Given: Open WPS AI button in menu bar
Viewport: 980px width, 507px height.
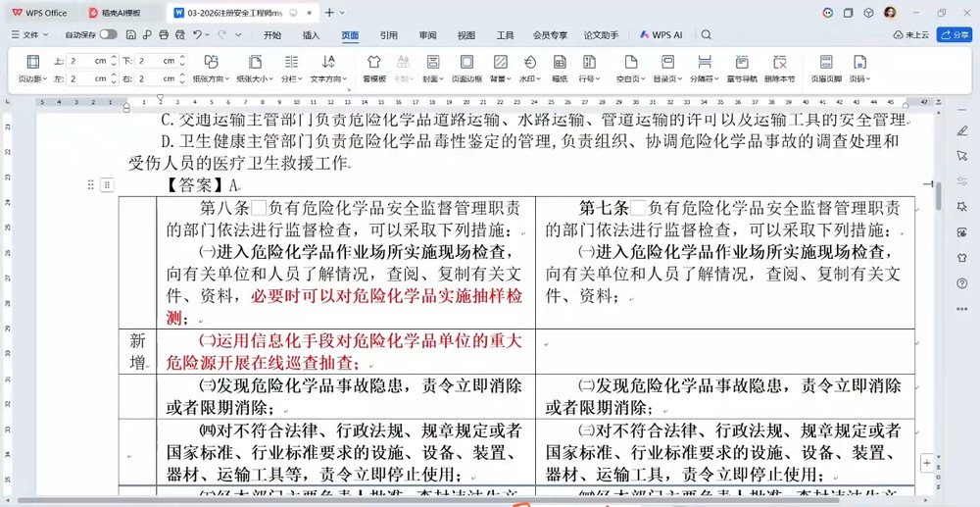Looking at the screenshot, I should pyautogui.click(x=661, y=35).
